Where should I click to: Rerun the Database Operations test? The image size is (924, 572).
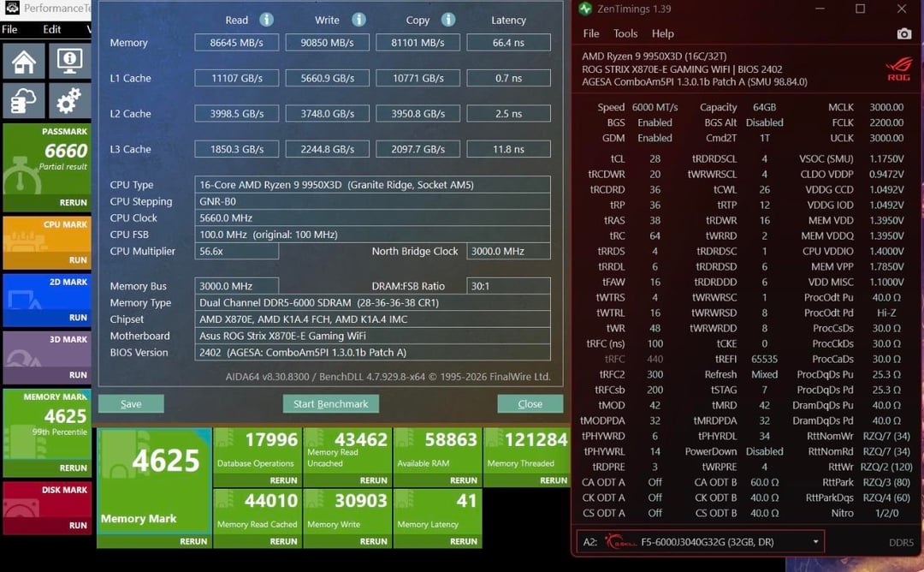(283, 480)
